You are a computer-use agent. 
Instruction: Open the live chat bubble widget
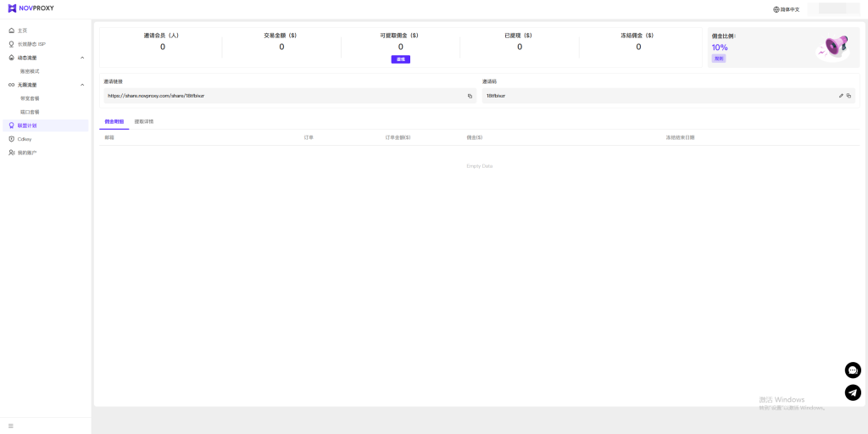853,370
